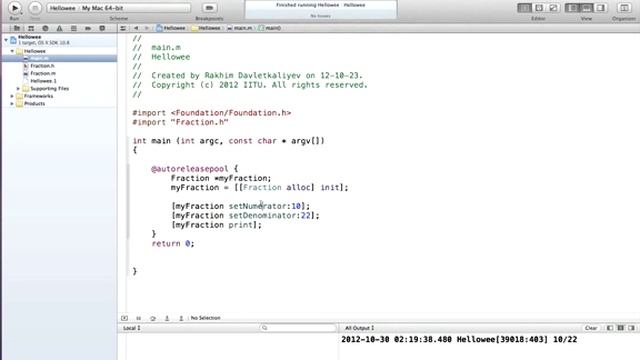Open the related files menu in jump bar

tap(123, 28)
